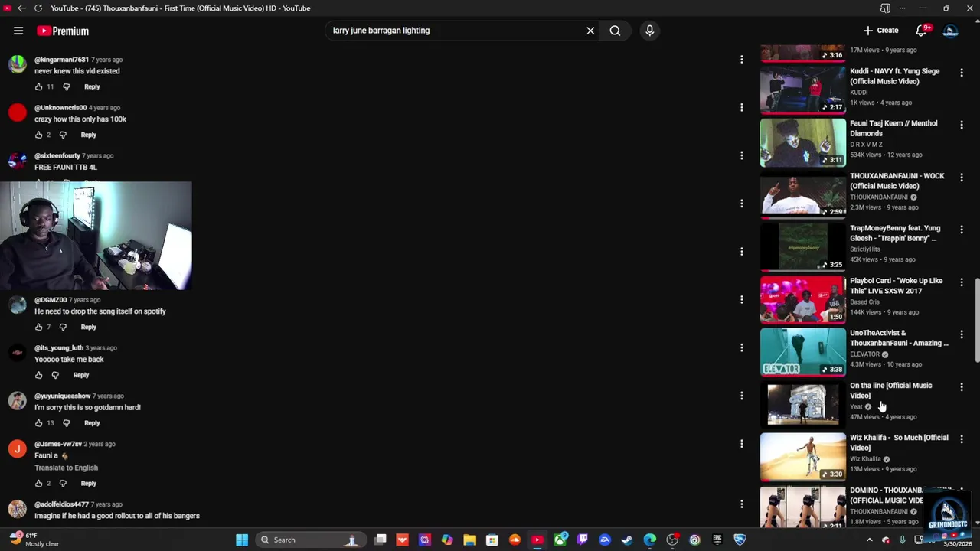Open @sixteenfourty channel name
This screenshot has height=551, width=980.
coord(57,155)
